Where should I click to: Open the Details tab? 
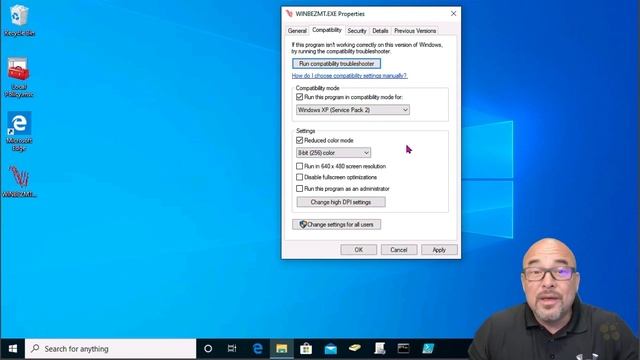380,31
